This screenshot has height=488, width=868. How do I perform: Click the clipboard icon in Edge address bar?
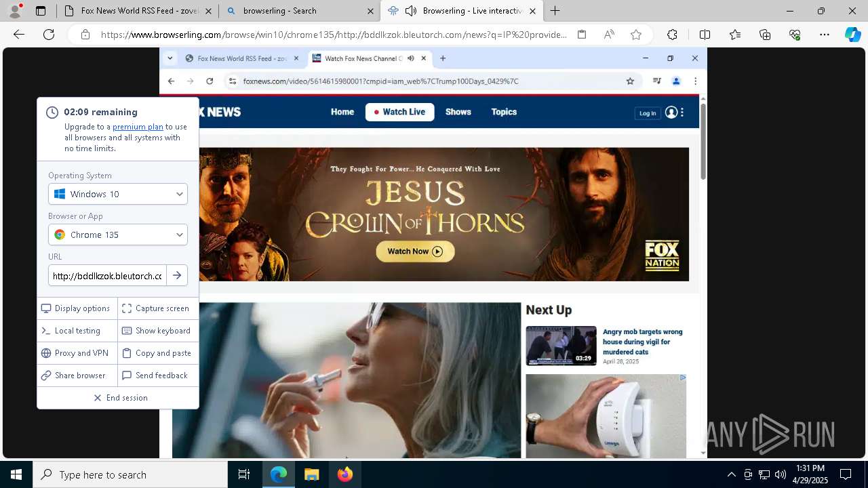pyautogui.click(x=582, y=35)
